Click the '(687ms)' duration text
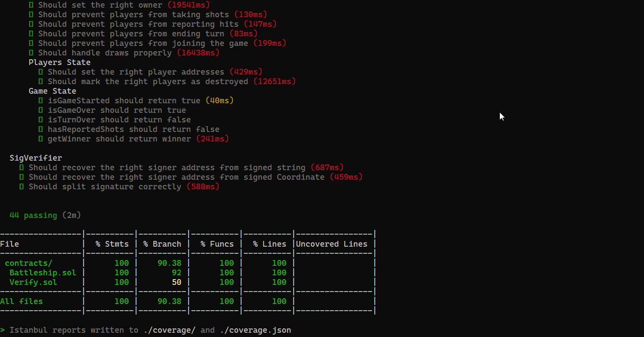Image resolution: width=644 pixels, height=337 pixels. [327, 167]
